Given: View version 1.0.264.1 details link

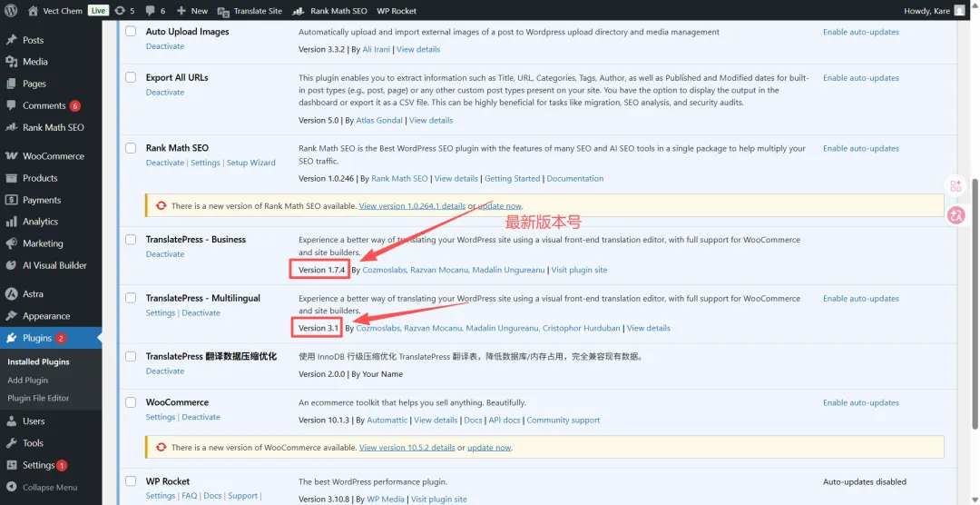Looking at the screenshot, I should [x=413, y=206].
